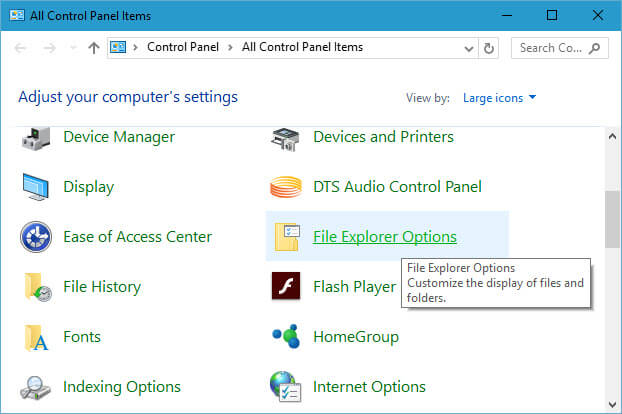Open the Internet Options globe icon

pyautogui.click(x=286, y=387)
